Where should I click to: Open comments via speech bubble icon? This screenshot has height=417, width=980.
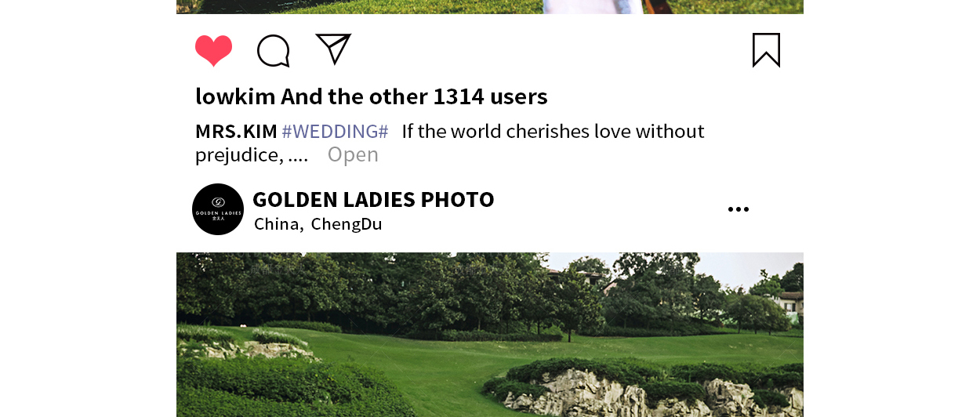click(x=274, y=51)
